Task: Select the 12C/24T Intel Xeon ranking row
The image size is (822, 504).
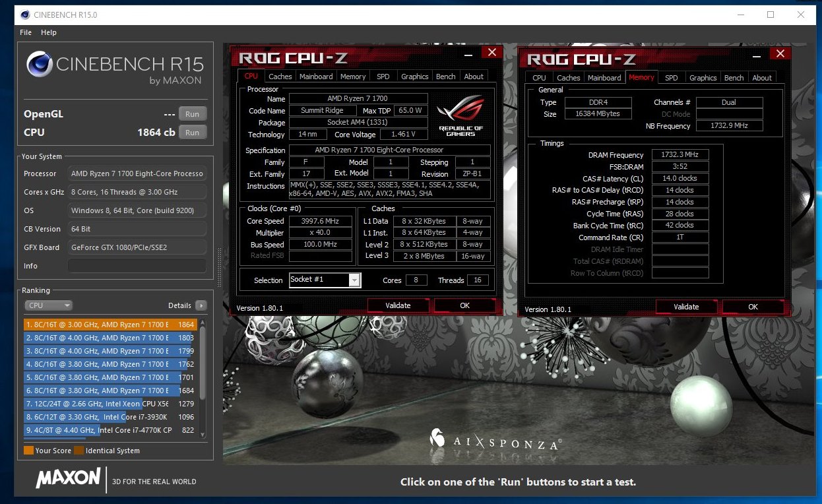Action: 110,404
